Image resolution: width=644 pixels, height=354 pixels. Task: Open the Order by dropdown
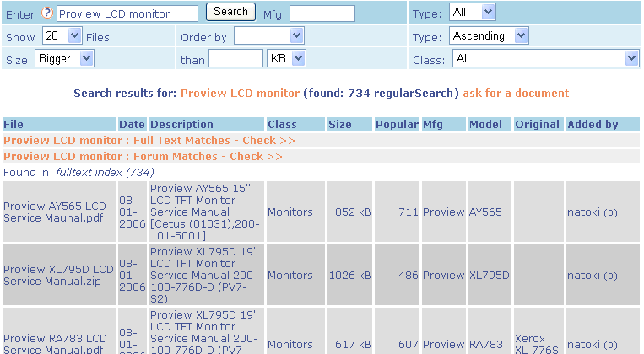click(x=269, y=35)
